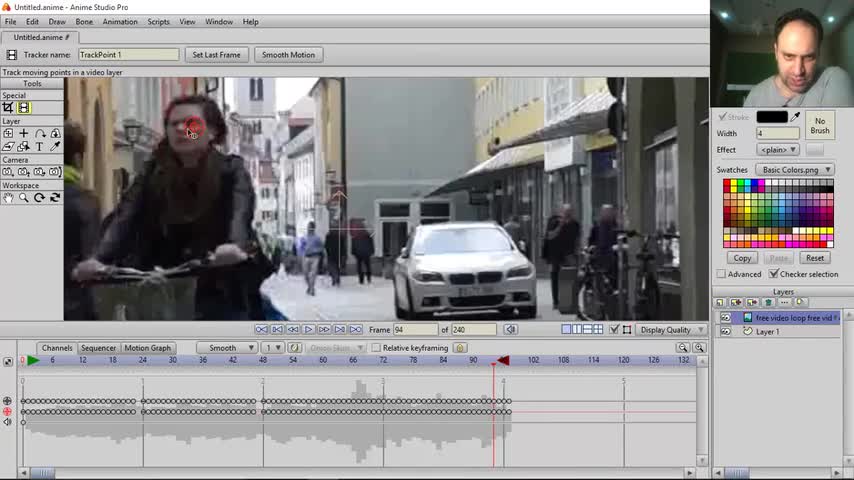Select the Eyedropper tool in Layer tools
This screenshot has width=854, height=480.
pos(56,147)
